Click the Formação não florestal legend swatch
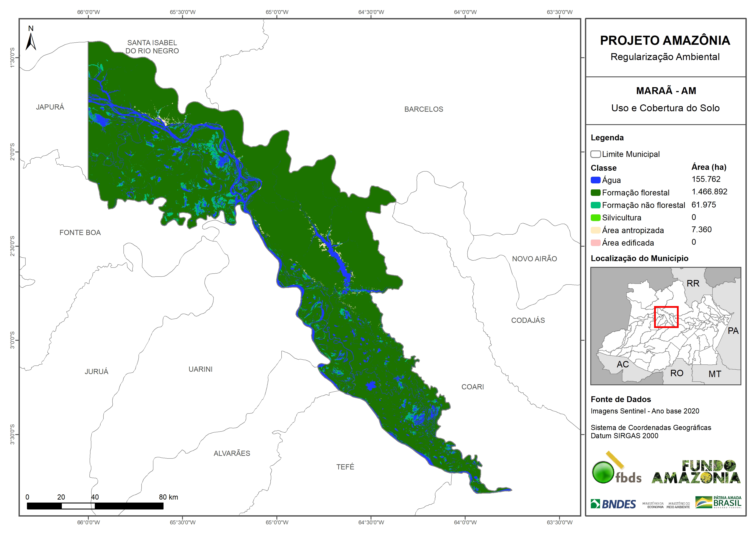Screen dimensions: 756x534 pos(595,205)
